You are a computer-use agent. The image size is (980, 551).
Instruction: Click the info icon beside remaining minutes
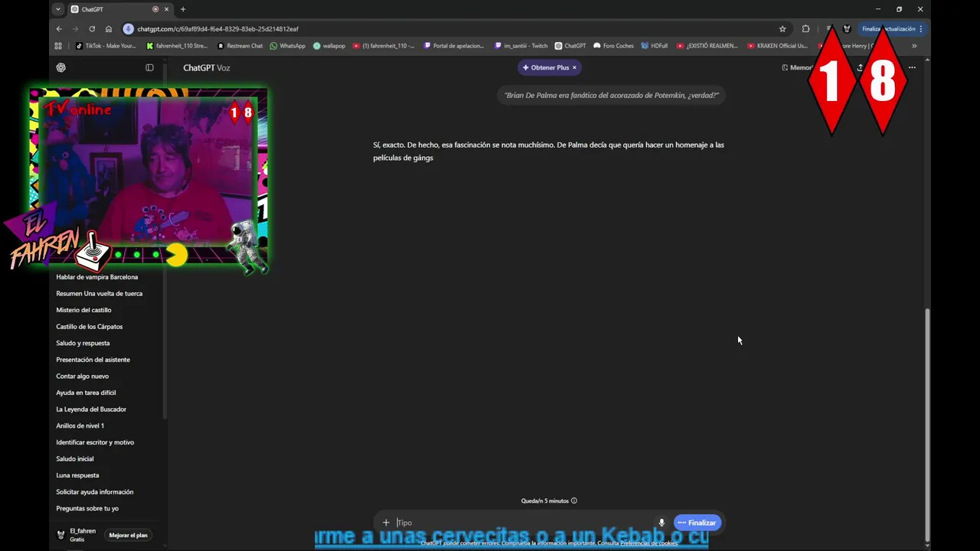574,500
